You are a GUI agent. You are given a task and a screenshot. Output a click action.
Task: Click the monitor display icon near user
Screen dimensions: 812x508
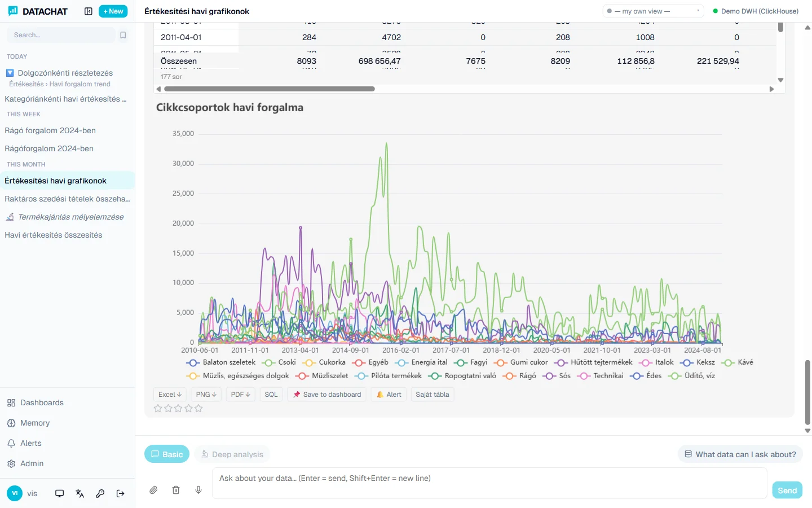59,493
